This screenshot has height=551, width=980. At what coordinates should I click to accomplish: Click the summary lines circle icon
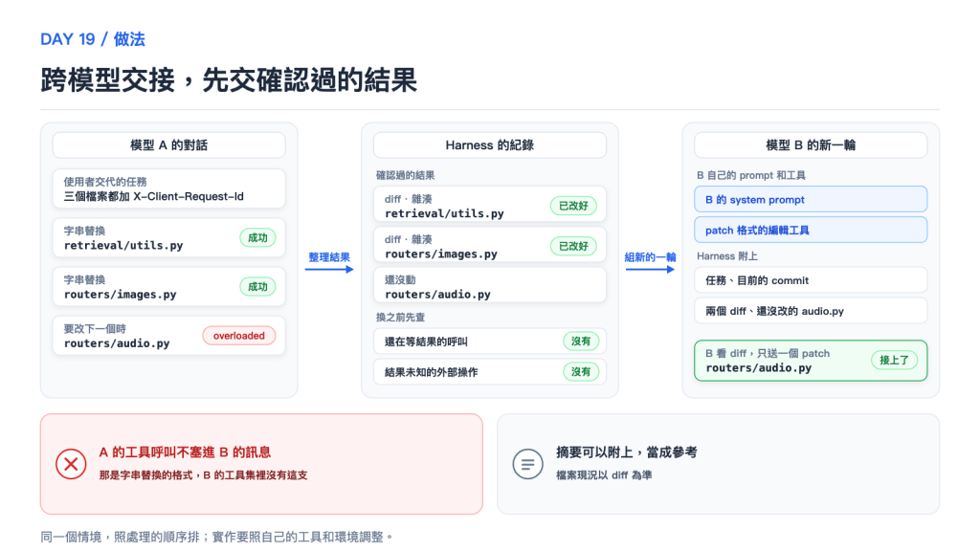coord(527,464)
